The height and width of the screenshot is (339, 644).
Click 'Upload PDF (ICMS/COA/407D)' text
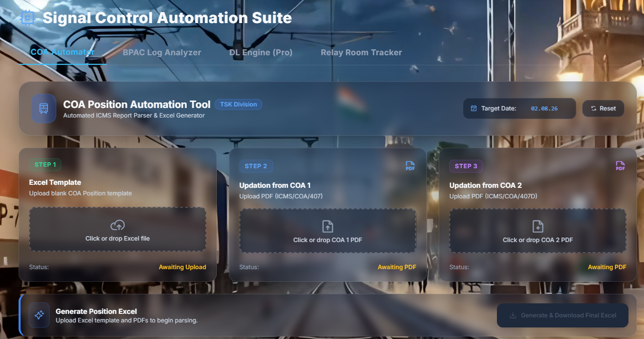click(493, 196)
